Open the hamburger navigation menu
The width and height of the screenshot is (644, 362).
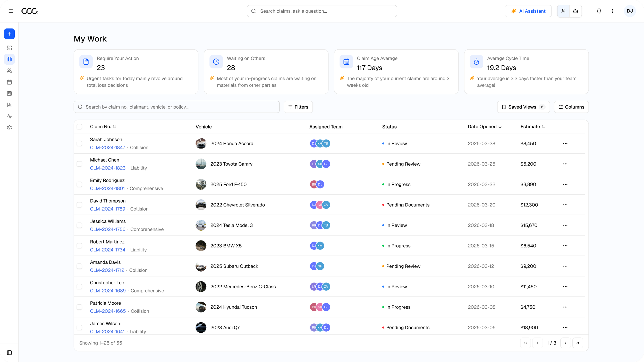(11, 11)
